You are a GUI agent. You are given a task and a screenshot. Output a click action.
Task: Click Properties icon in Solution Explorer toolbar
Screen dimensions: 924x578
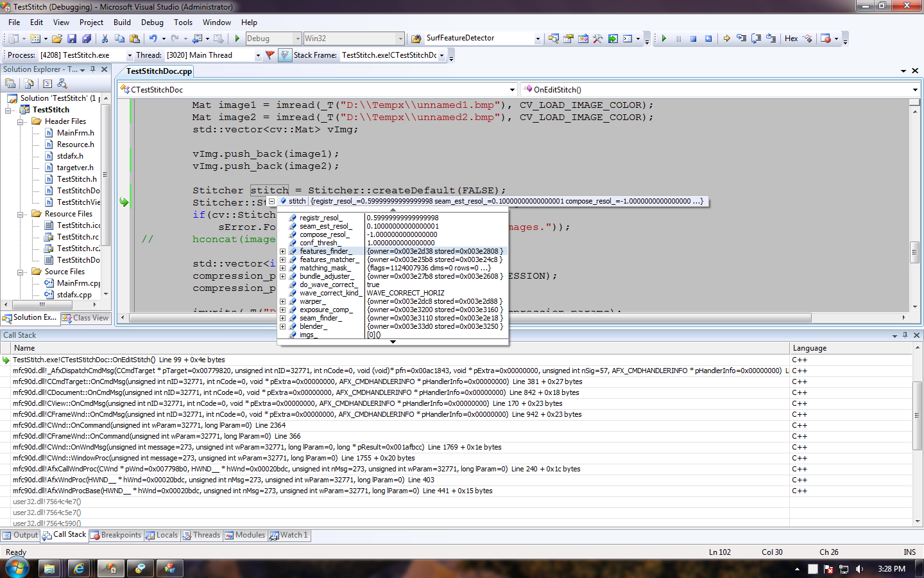pos(11,83)
